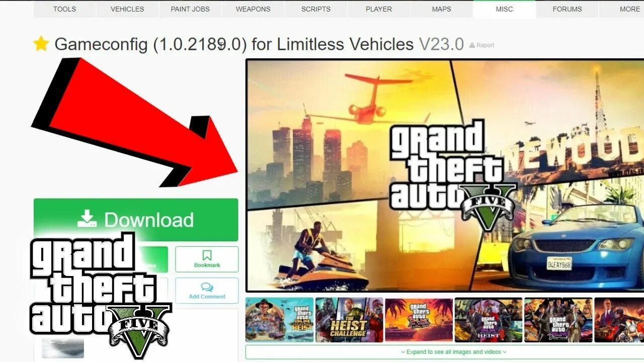This screenshot has height=362, width=644.
Task: Open the VEHICLES category tab
Action: (127, 9)
